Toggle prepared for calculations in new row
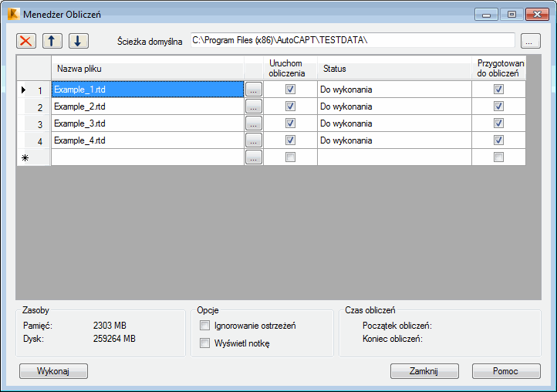Screen dimensions: 557x392 click(x=498, y=157)
